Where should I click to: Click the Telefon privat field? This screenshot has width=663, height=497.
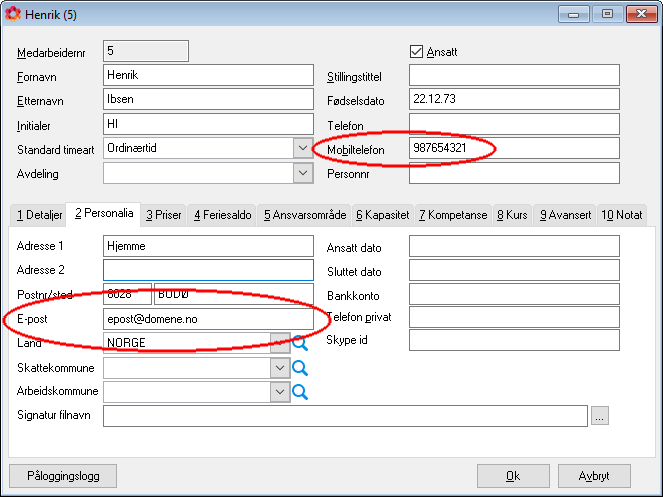[514, 317]
